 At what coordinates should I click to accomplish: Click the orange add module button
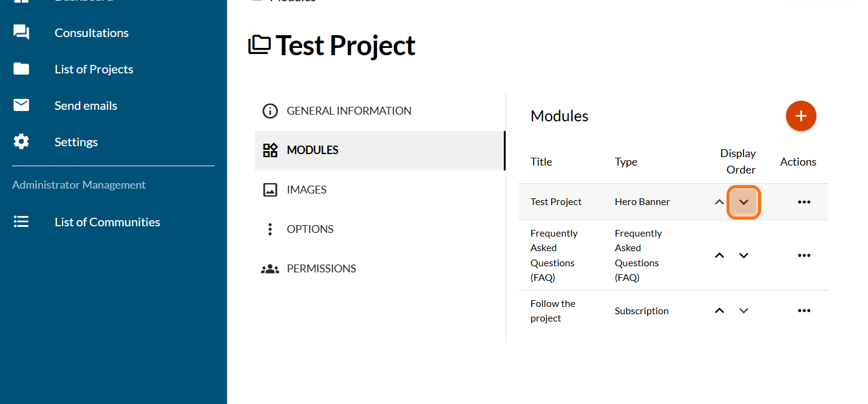click(801, 116)
